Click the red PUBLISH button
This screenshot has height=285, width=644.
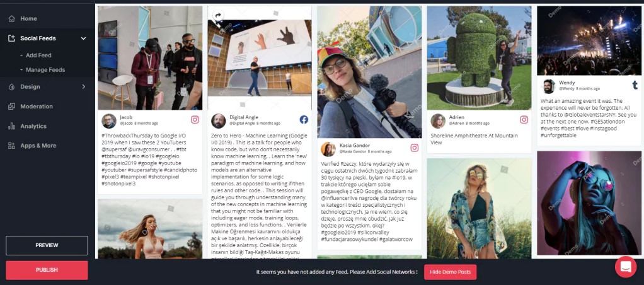[47, 270]
